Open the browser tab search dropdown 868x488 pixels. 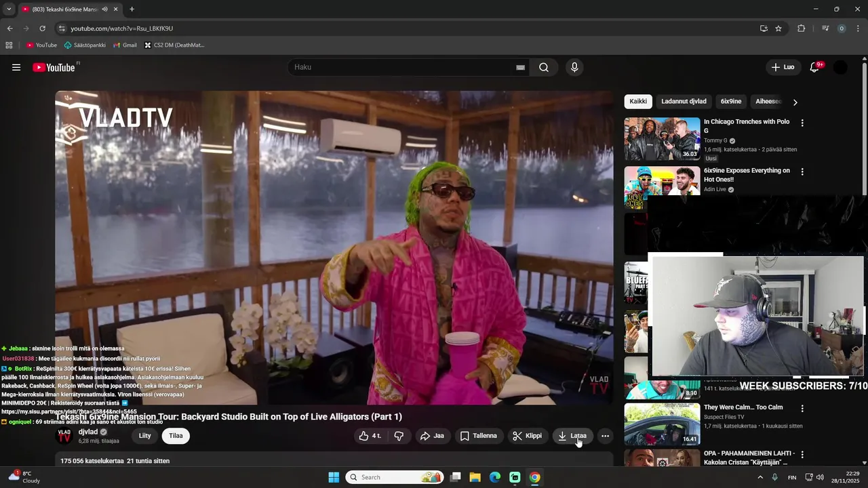9,9
